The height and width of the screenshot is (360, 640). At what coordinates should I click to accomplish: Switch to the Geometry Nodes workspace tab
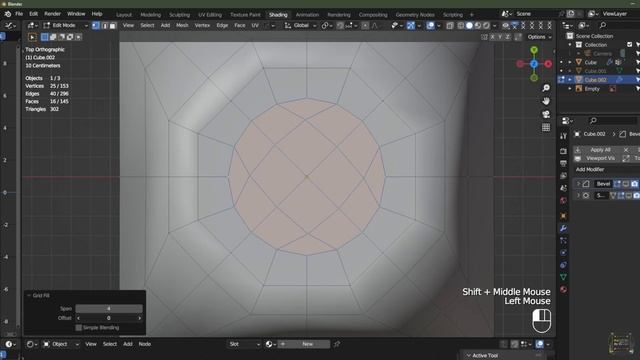tap(415, 15)
